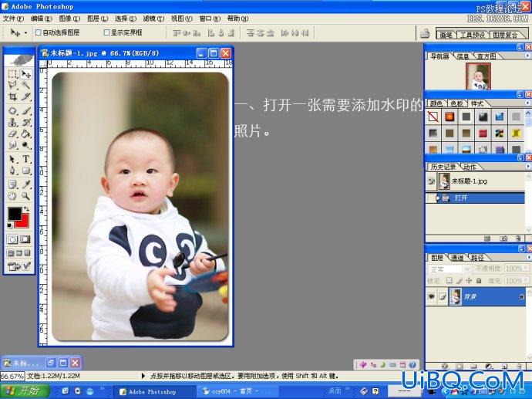
Task: Switch to the 通道 tab
Action: (x=457, y=258)
